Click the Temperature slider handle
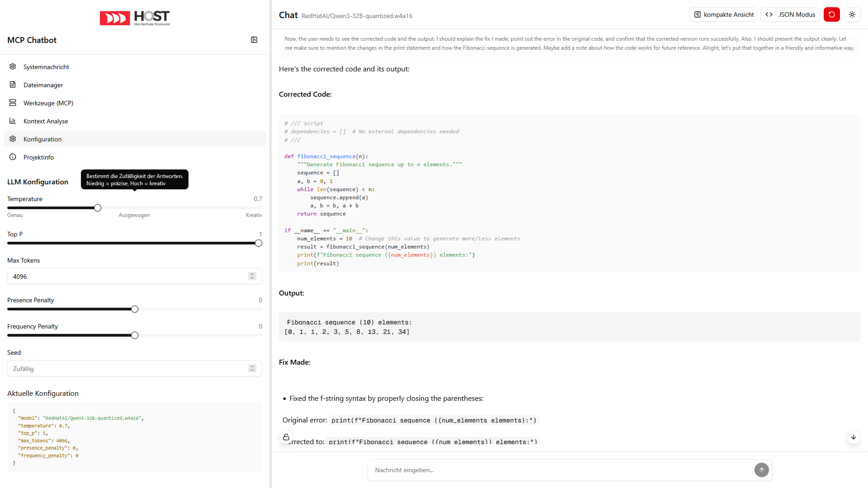This screenshot has height=488, width=868. click(97, 208)
